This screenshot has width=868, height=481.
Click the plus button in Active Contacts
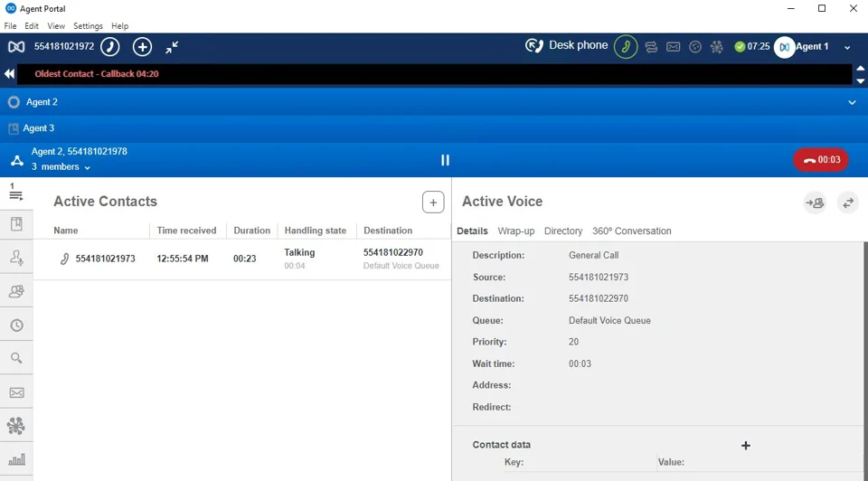pos(433,203)
